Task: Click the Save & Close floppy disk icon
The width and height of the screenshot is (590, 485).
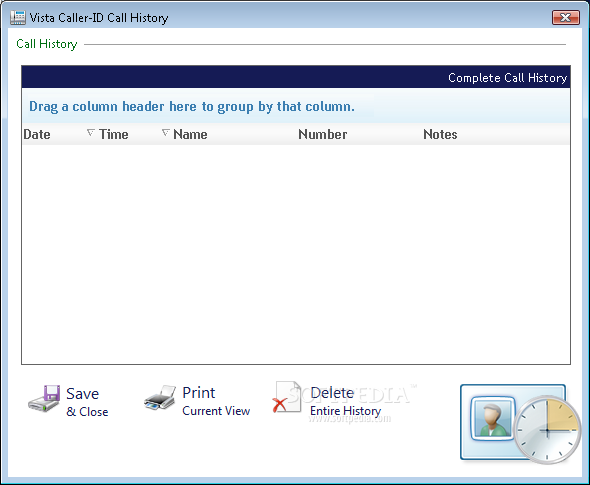Action: [44, 398]
